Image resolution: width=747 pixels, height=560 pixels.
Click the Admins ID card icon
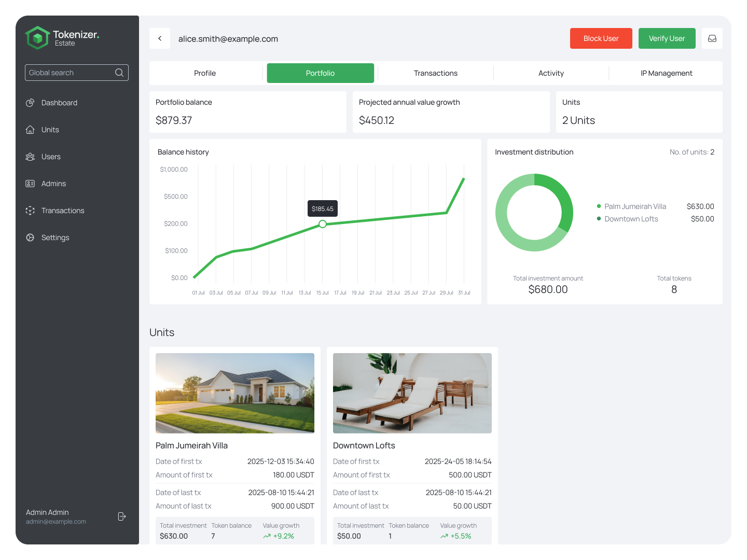coord(30,184)
